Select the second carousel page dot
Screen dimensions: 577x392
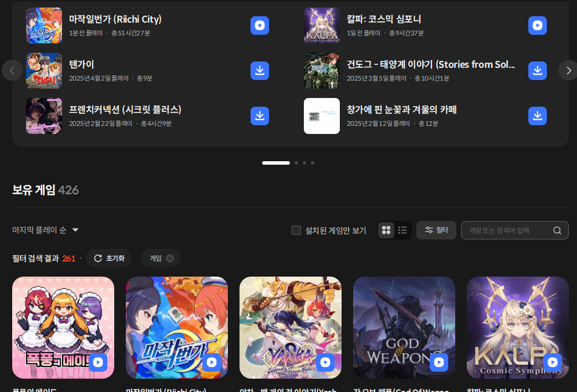[x=296, y=163]
